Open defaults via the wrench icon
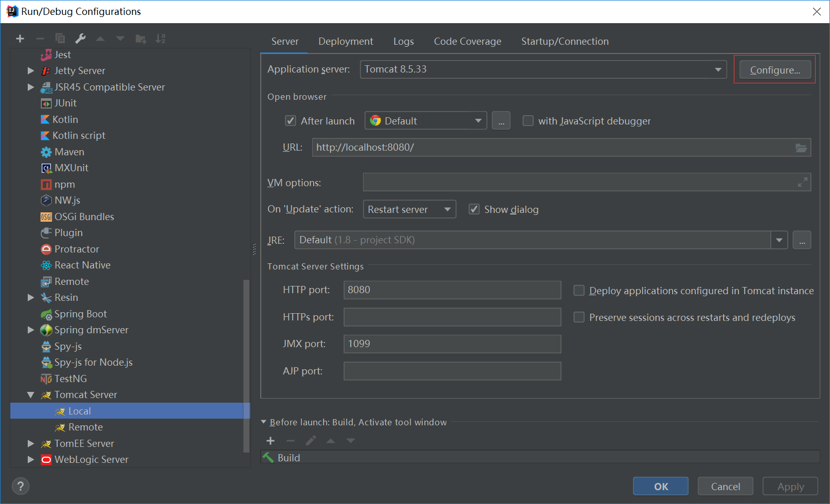Image resolution: width=830 pixels, height=504 pixels. tap(80, 39)
